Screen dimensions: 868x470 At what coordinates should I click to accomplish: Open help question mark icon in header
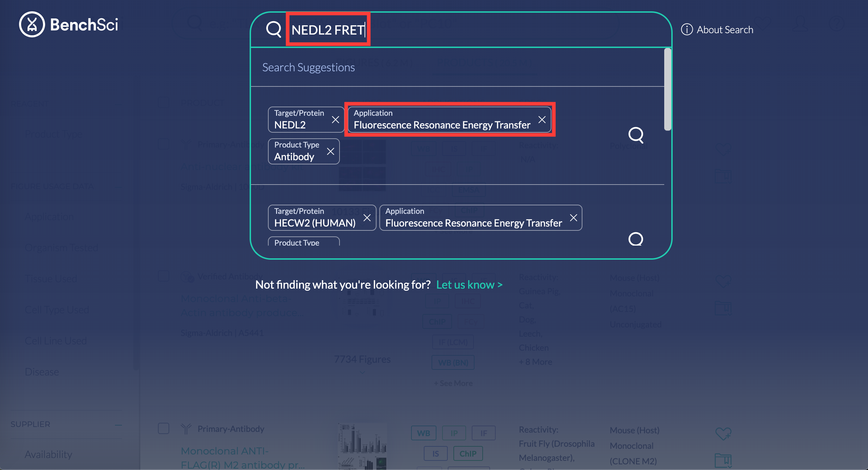point(836,24)
